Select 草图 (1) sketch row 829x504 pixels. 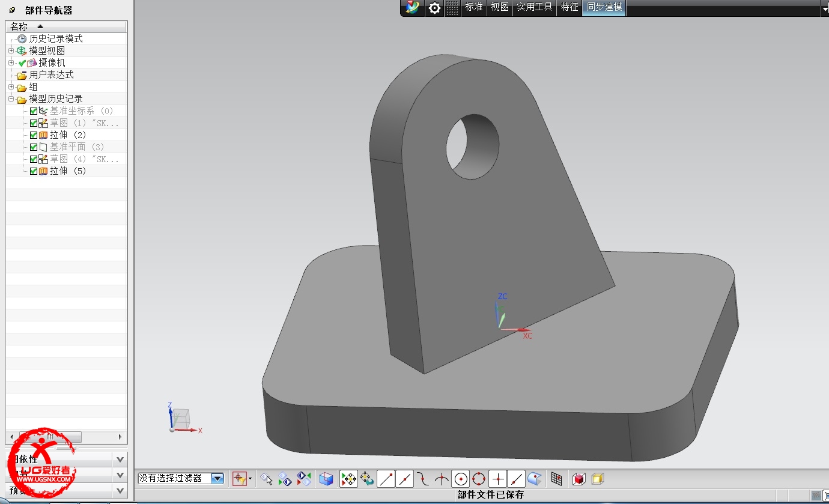coord(84,123)
